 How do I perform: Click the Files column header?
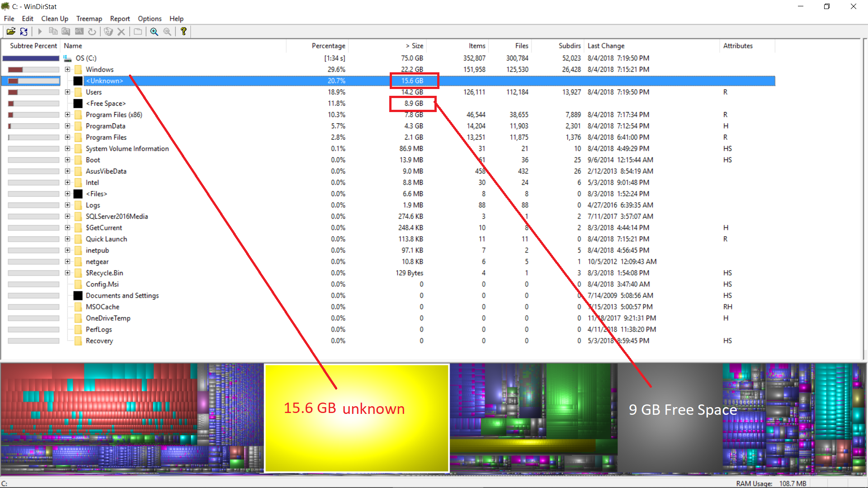pos(510,46)
